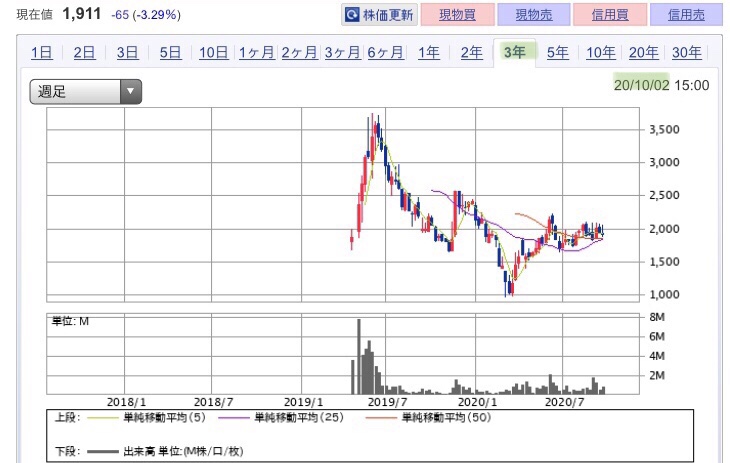This screenshot has height=463, width=730.
Task: Switch to the 10日 chart tab
Action: 214,52
